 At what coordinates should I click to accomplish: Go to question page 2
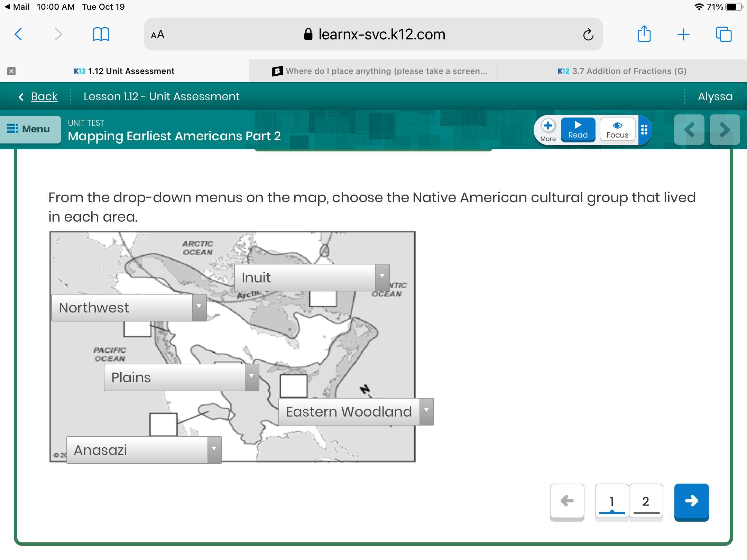pos(645,501)
